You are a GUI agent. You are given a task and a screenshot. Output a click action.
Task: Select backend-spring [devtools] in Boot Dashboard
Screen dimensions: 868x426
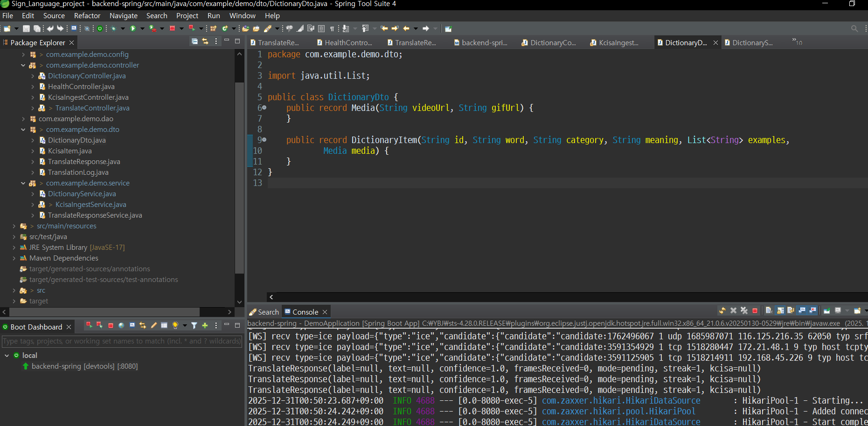[x=84, y=366]
